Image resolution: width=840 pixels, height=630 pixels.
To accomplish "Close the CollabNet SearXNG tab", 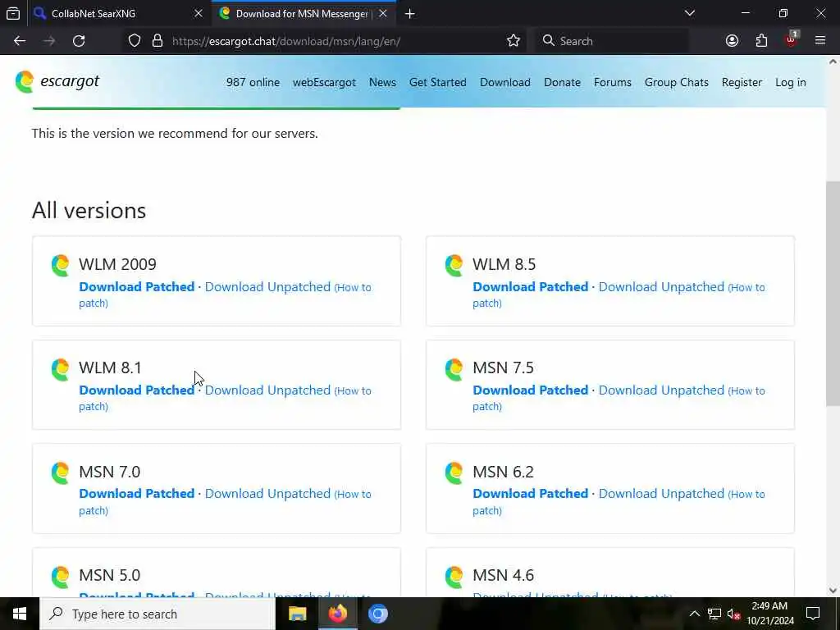I will pyautogui.click(x=199, y=13).
